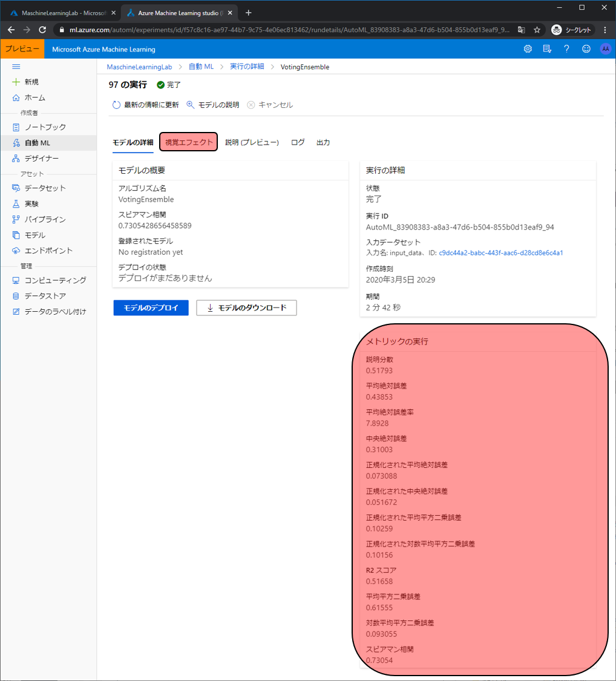
Task: Open デザイナー in the sidebar
Action: coord(41,159)
